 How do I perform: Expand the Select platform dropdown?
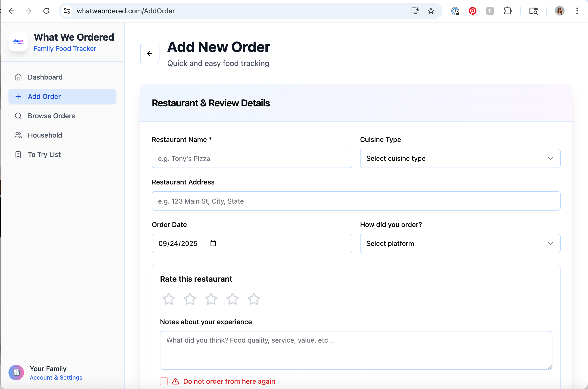pyautogui.click(x=460, y=243)
